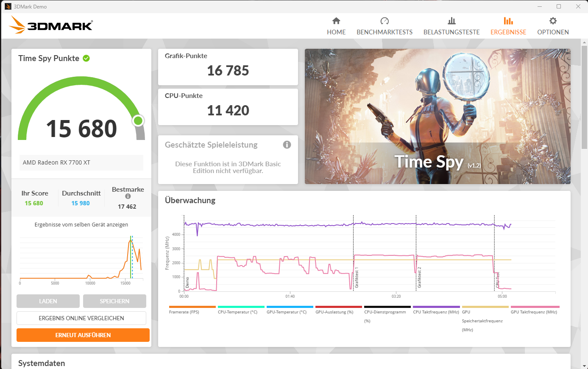Click 'Ergebnisse vom selben Gerät anzeigen' link
Viewport: 588px width, 369px height.
pos(81,225)
